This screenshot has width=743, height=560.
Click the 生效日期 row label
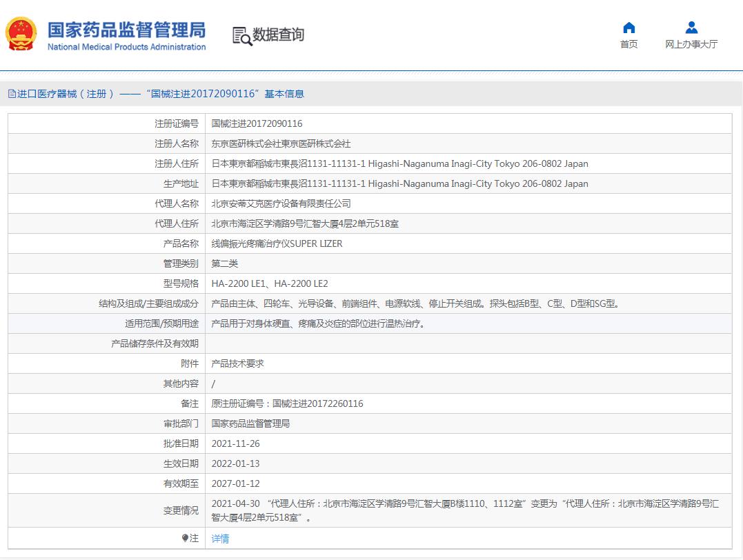(x=181, y=463)
